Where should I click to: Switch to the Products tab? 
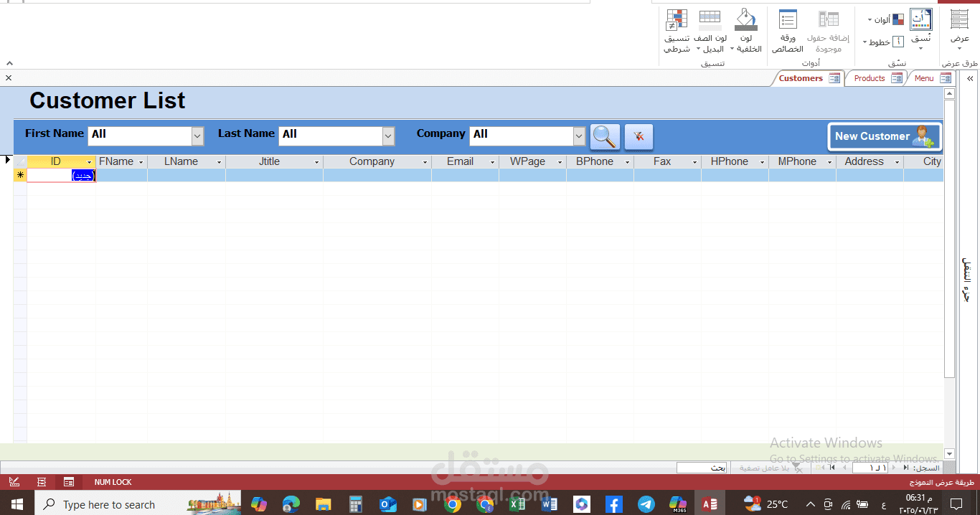pyautogui.click(x=877, y=78)
